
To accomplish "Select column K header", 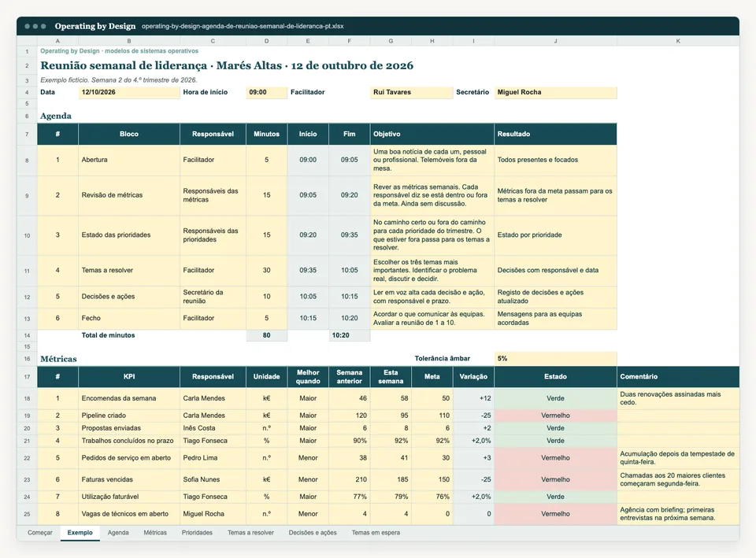I will point(678,41).
